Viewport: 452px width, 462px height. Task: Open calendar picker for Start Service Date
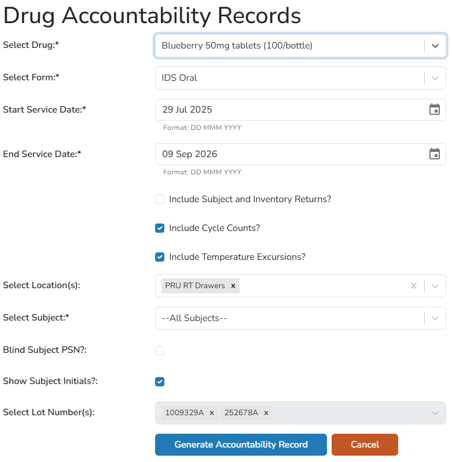point(434,109)
